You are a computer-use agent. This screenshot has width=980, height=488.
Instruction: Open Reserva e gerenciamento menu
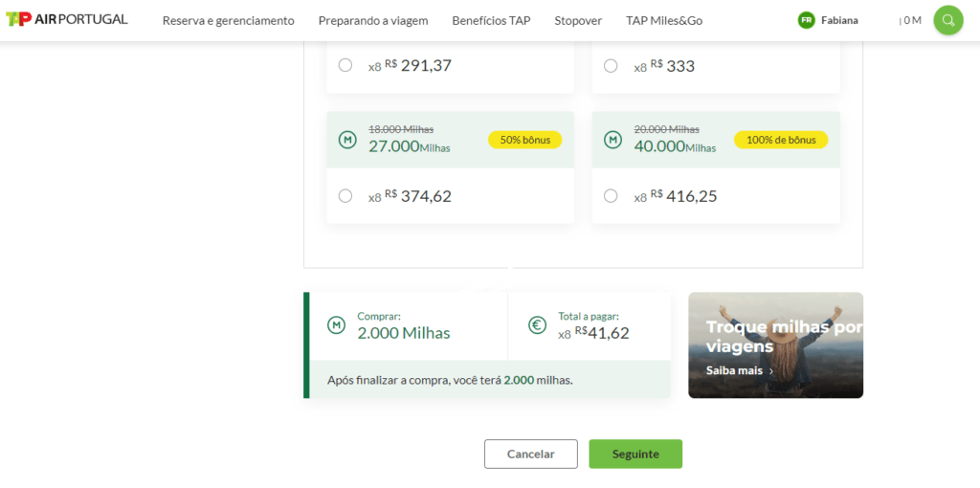[x=228, y=20]
